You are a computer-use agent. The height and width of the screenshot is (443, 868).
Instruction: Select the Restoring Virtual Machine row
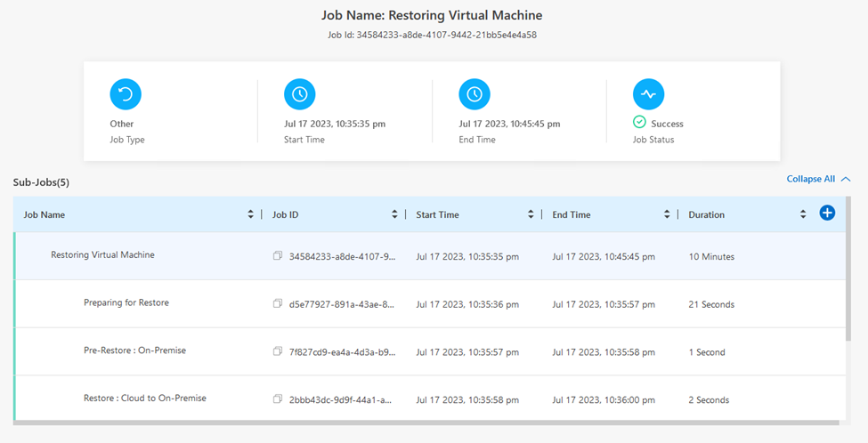tap(430, 256)
